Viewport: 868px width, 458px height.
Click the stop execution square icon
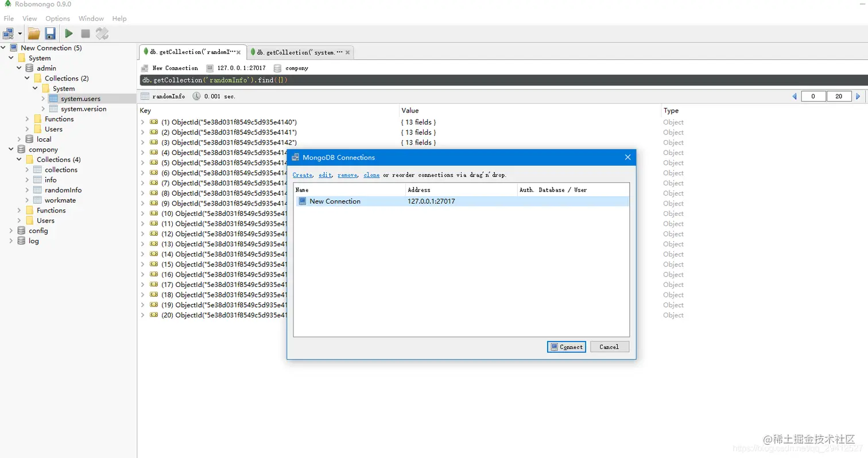click(x=85, y=33)
